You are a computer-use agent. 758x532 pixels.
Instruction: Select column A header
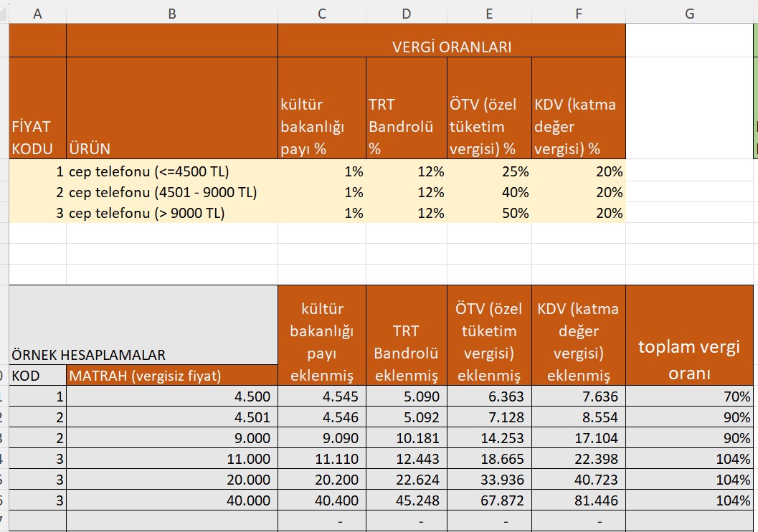pos(37,12)
